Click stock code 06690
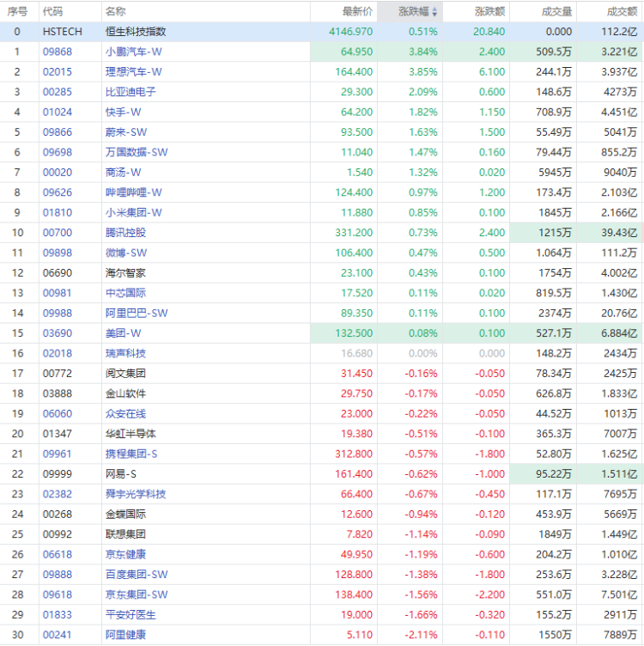Screen dimensions: 644x646 [58, 273]
